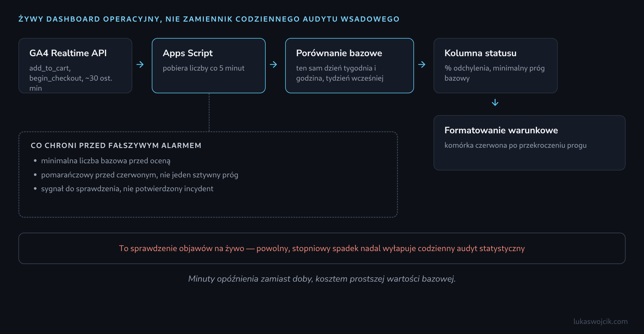
Task: Click 'ten sam dzień tygodnia' description
Action: [340, 73]
